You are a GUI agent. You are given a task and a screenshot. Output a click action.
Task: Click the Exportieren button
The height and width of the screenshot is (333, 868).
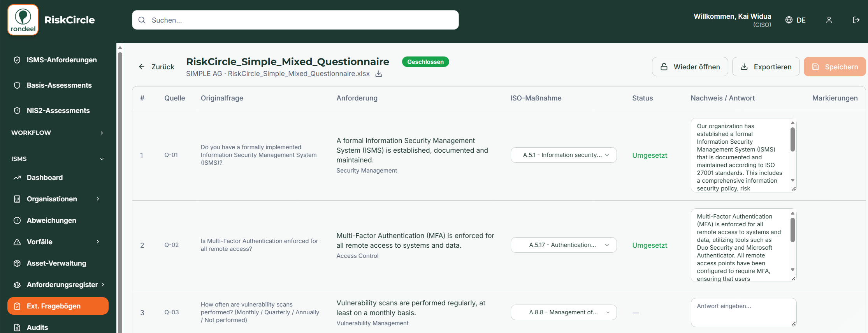click(766, 67)
